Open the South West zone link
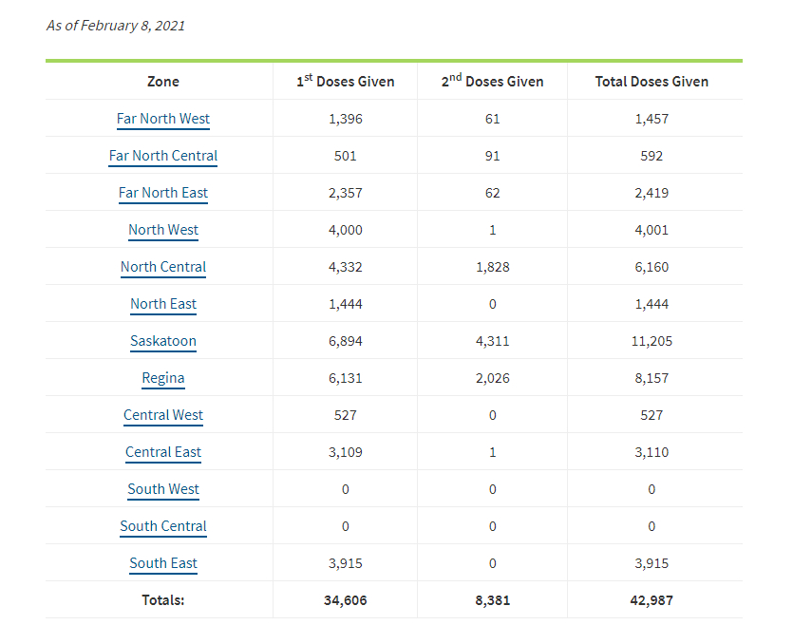The width and height of the screenshot is (812, 644). click(163, 489)
